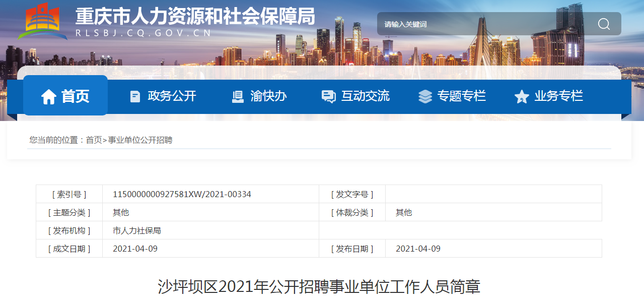This screenshot has width=644, height=302.
Task: Click the [ 主题分类 ] label
Action: point(69,212)
